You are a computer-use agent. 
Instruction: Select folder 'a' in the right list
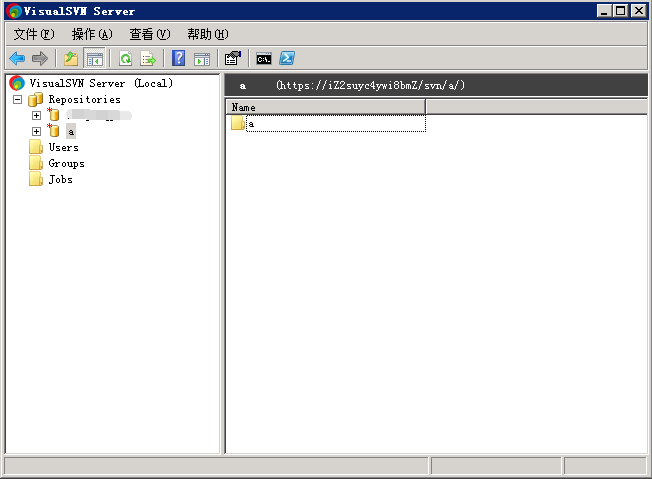coord(336,123)
